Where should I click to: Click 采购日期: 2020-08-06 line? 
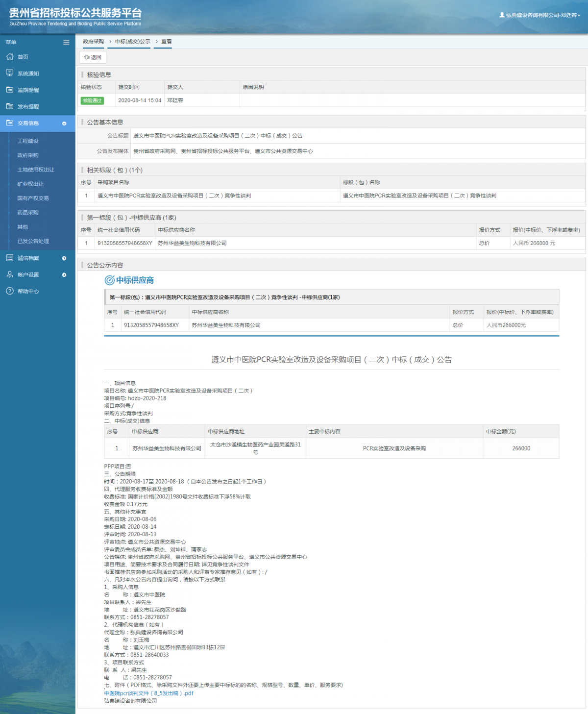click(x=130, y=519)
